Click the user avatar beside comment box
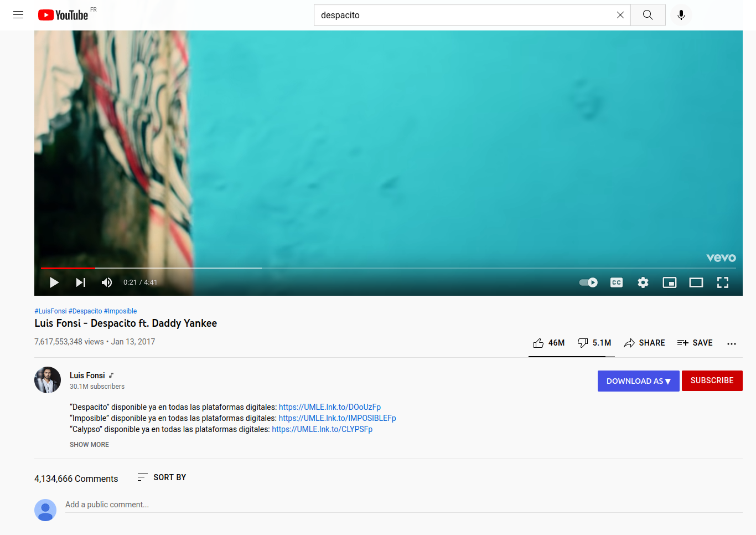 [x=45, y=510]
